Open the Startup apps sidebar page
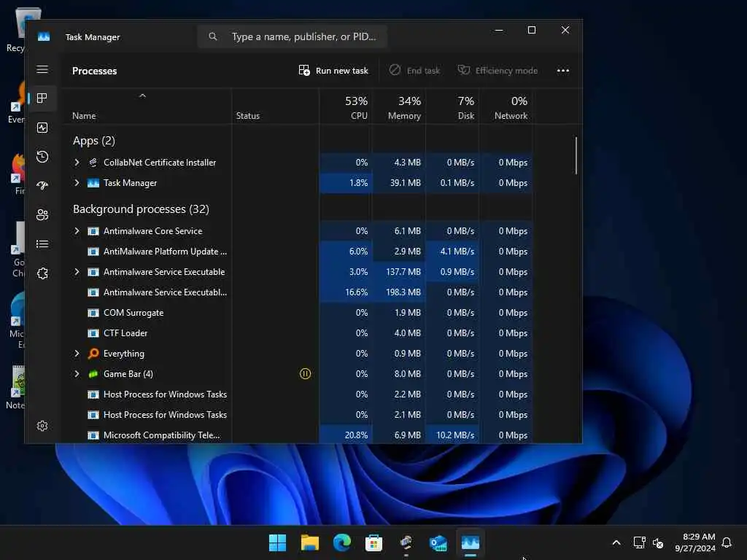747x560 pixels. coord(42,186)
